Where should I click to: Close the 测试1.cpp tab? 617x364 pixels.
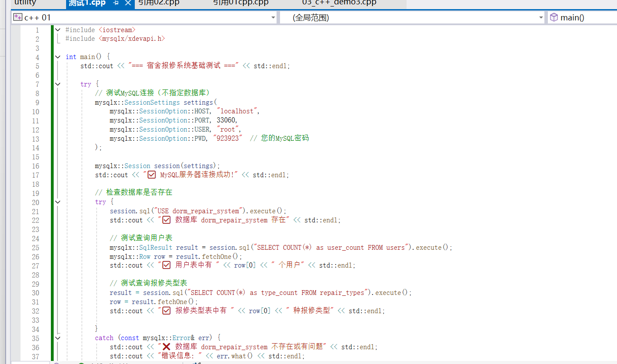click(128, 3)
